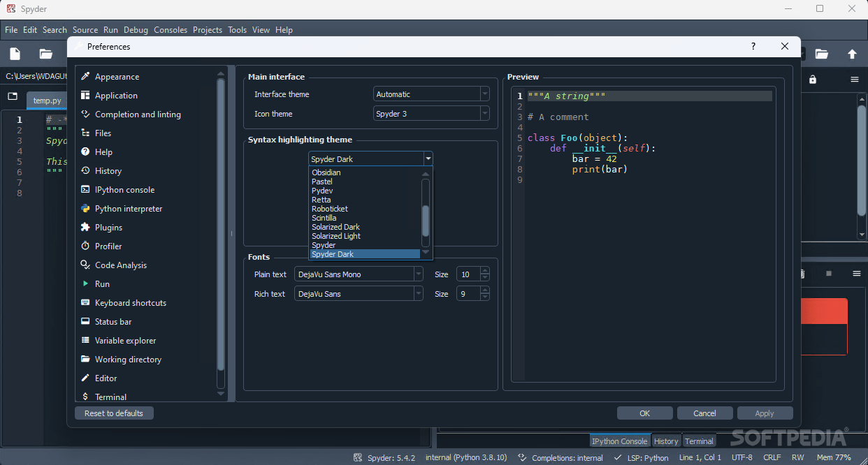Expand the Interface theme dropdown
Image resolution: width=868 pixels, height=465 pixels.
431,94
